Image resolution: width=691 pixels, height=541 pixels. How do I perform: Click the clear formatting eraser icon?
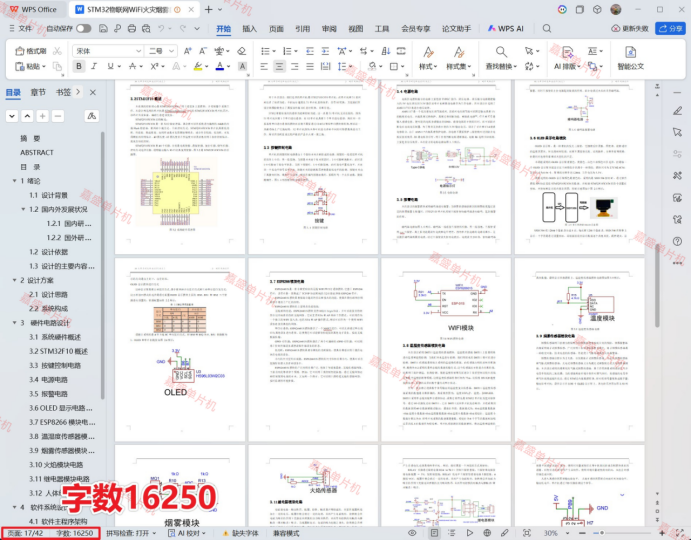click(x=241, y=51)
